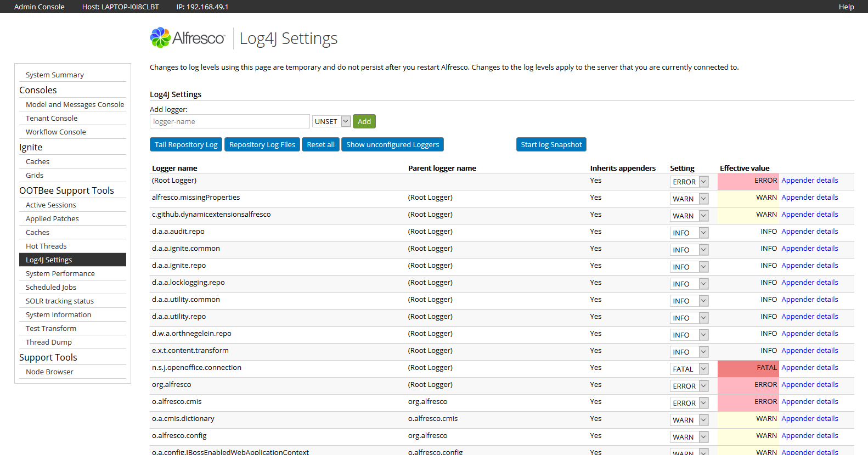This screenshot has height=455, width=868.
Task: Select Log4J Settings menu item
Action: 72,260
